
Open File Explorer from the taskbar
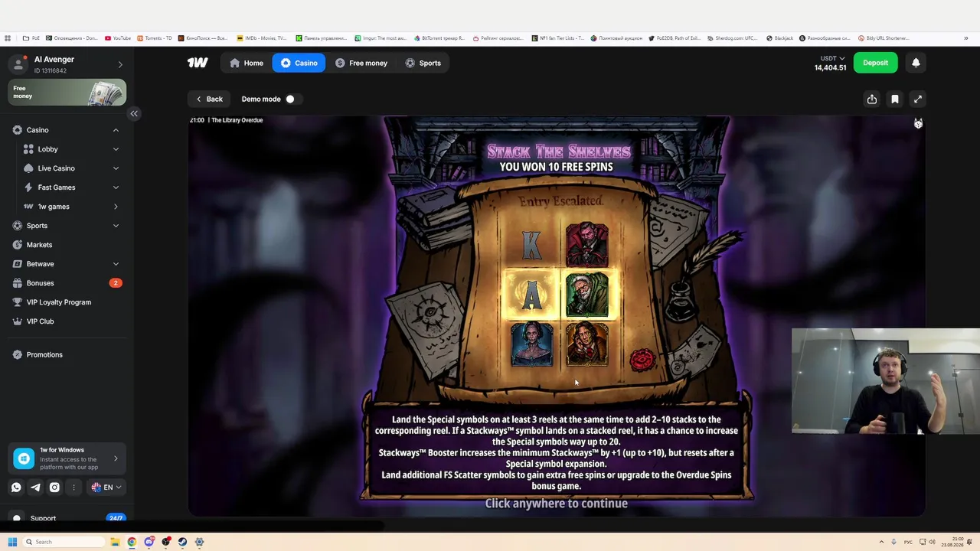click(x=115, y=542)
